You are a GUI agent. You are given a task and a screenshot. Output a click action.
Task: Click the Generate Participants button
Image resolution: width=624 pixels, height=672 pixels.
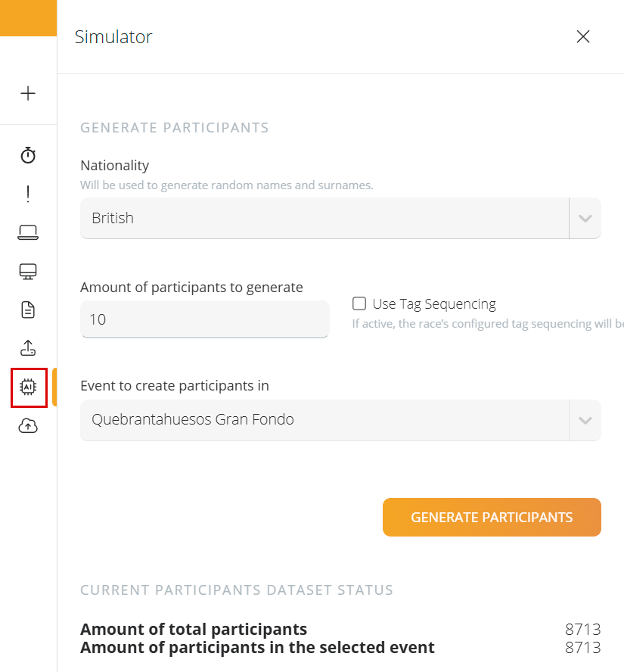(492, 518)
